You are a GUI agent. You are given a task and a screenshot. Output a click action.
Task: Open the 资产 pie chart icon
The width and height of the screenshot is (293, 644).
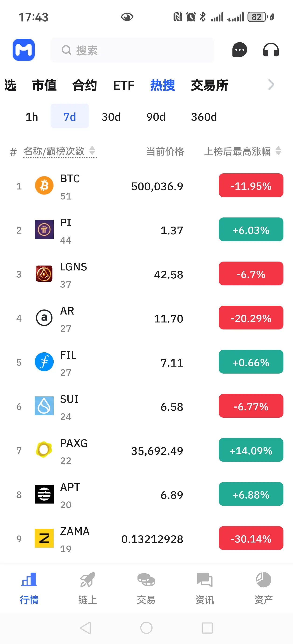[264, 580]
